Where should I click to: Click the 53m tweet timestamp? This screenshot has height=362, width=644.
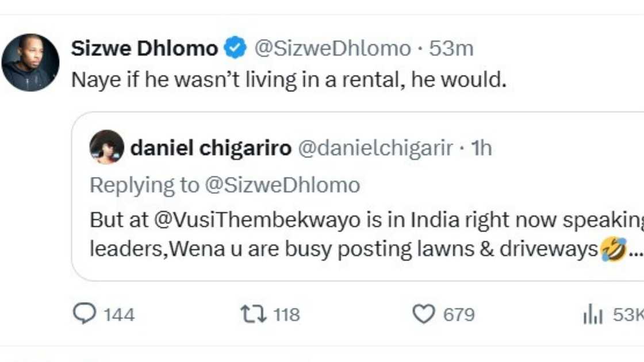click(451, 49)
